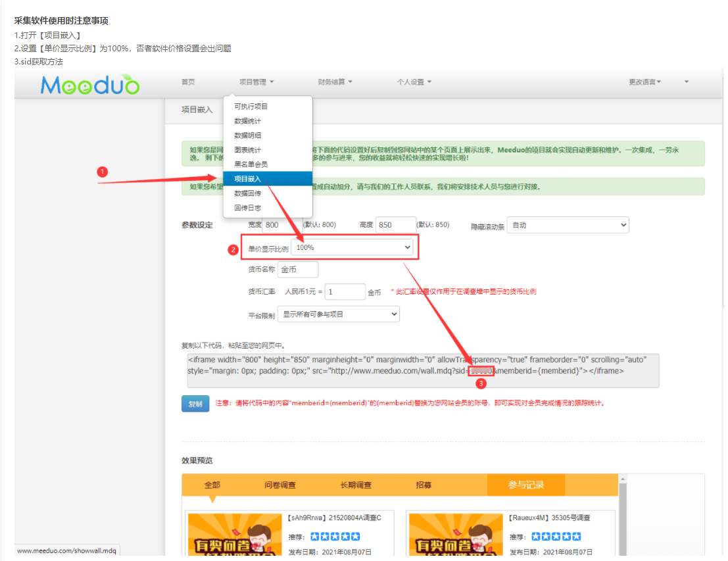
Task: Open the 平台限制 dropdown
Action: pyautogui.click(x=339, y=314)
